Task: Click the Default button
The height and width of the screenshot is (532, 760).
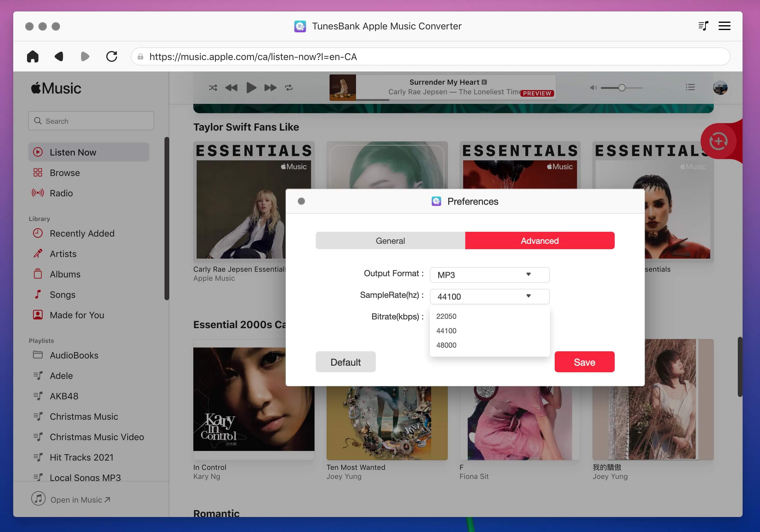Action: pos(345,362)
